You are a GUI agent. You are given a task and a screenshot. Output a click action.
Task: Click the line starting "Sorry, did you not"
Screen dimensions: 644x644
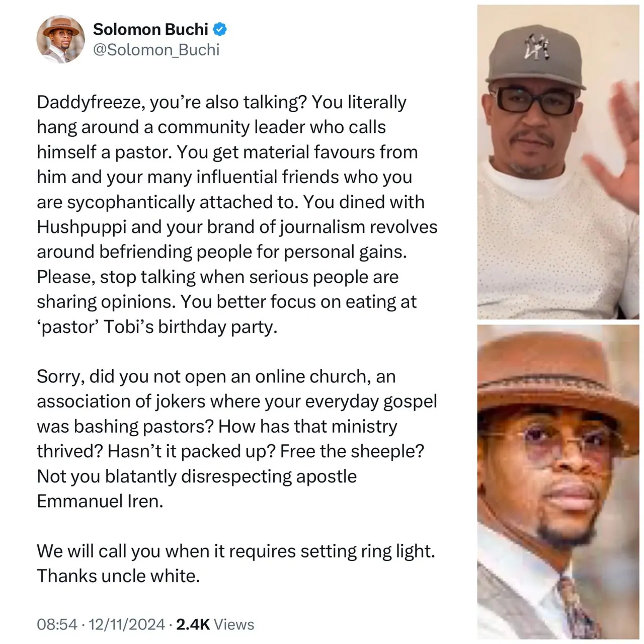216,376
